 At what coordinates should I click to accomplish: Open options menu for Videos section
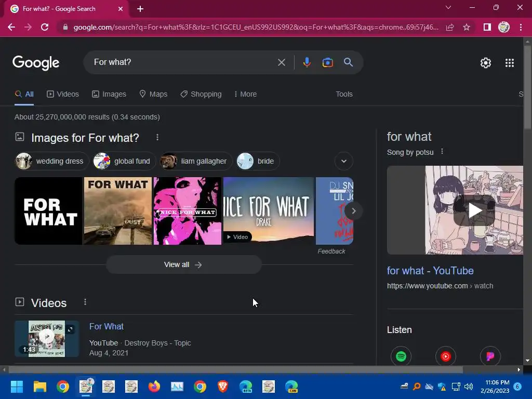[x=85, y=302]
